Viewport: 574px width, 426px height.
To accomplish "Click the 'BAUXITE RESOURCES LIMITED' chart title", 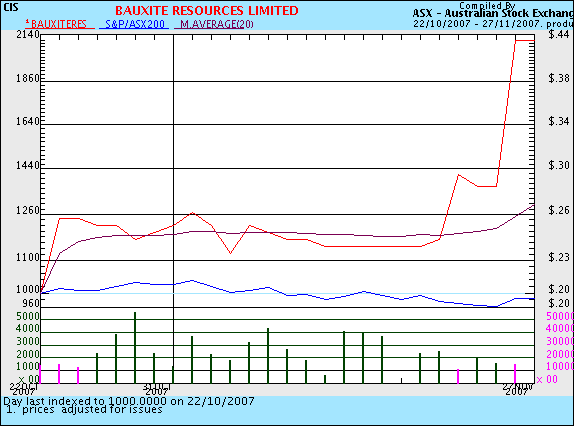I will [207, 11].
